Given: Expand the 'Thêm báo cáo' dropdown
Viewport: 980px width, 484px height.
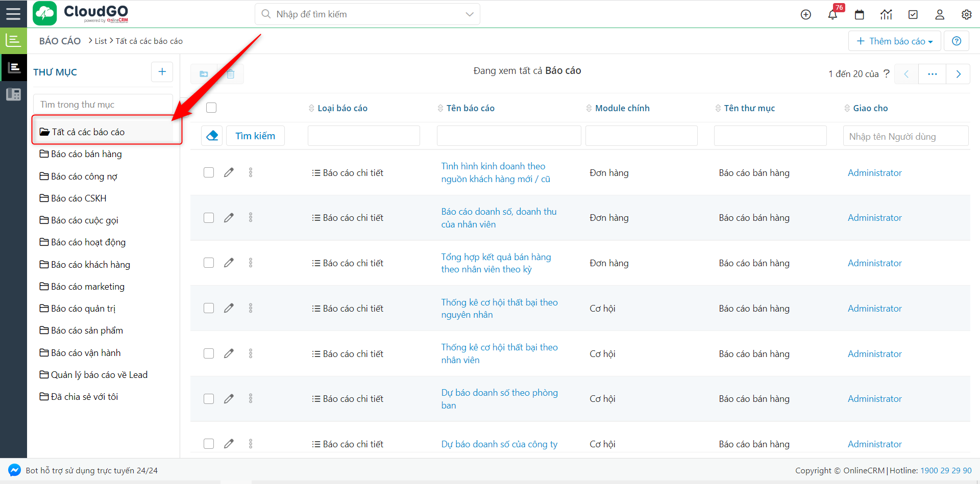Looking at the screenshot, I should [895, 41].
